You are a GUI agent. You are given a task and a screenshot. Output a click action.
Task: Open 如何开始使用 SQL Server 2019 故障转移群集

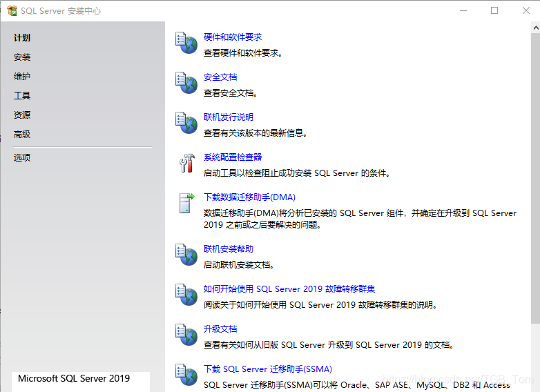[x=289, y=288]
